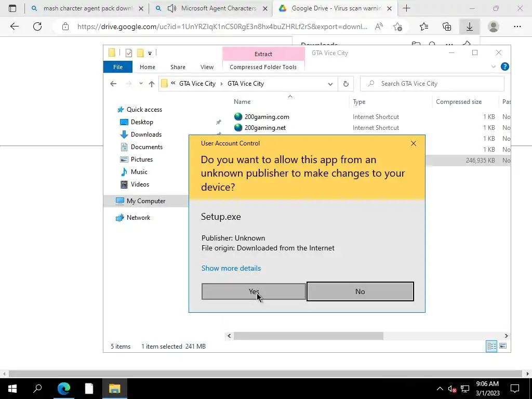Screen dimensions: 532x399
Task: Click No in User Account Control dialog
Action: [x=360, y=291]
